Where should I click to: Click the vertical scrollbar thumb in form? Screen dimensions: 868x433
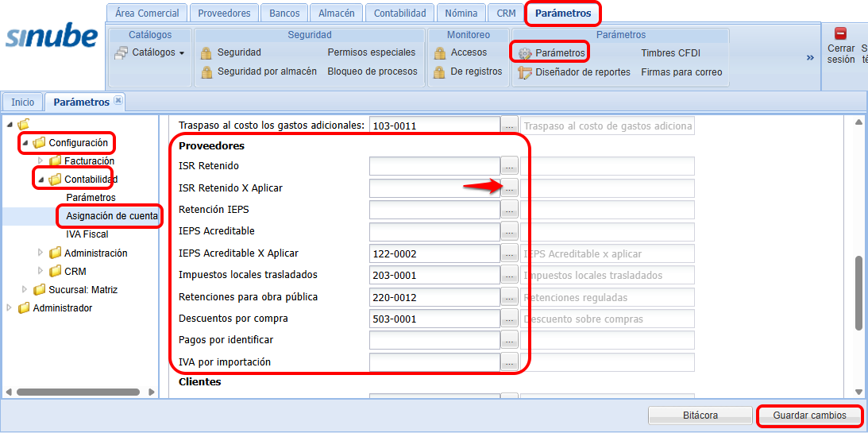tap(858, 295)
